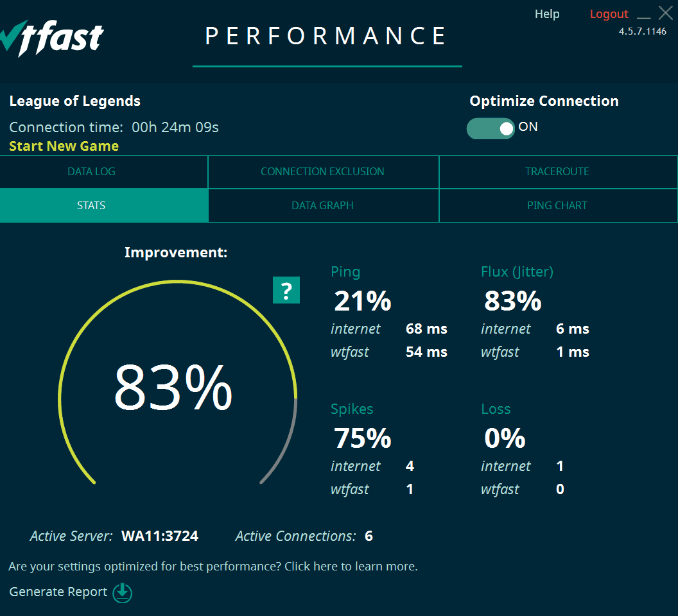Switch to the PING CHART tab
678x616 pixels.
click(557, 205)
